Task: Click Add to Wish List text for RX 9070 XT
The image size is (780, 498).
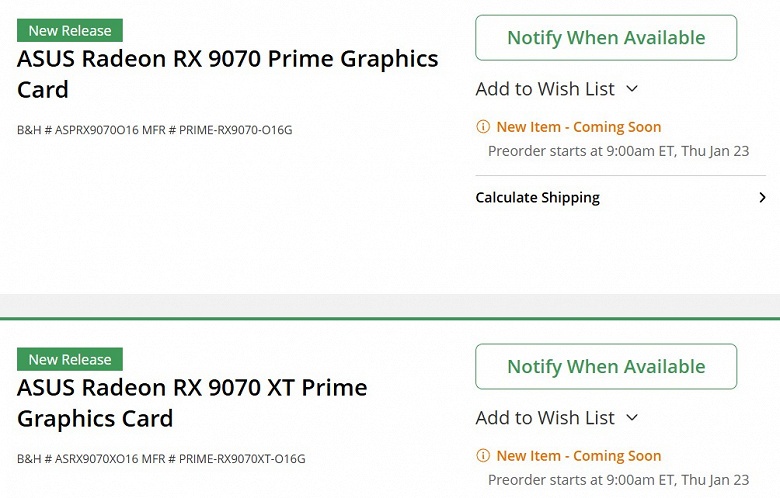Action: pos(545,418)
